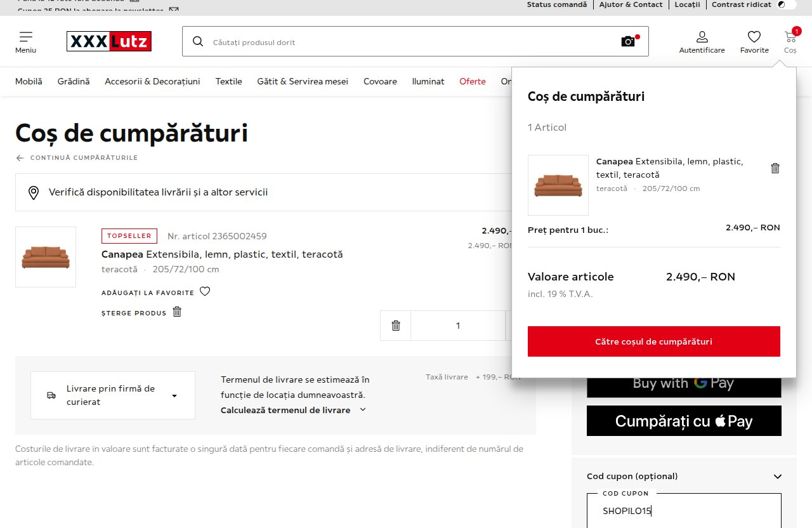Viewport: 812px width, 528px height.
Task: Click Valoare articole label in popup
Action: coord(571,277)
